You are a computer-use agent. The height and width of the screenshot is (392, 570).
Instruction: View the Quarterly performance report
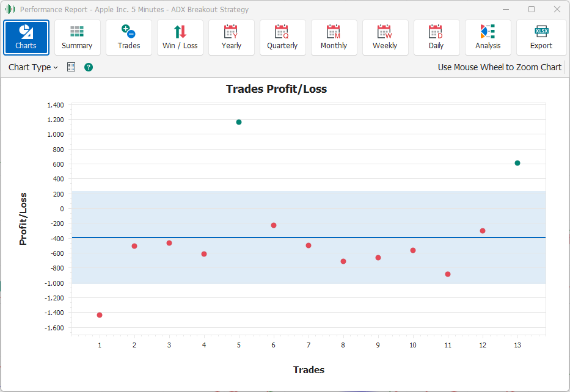(x=282, y=37)
